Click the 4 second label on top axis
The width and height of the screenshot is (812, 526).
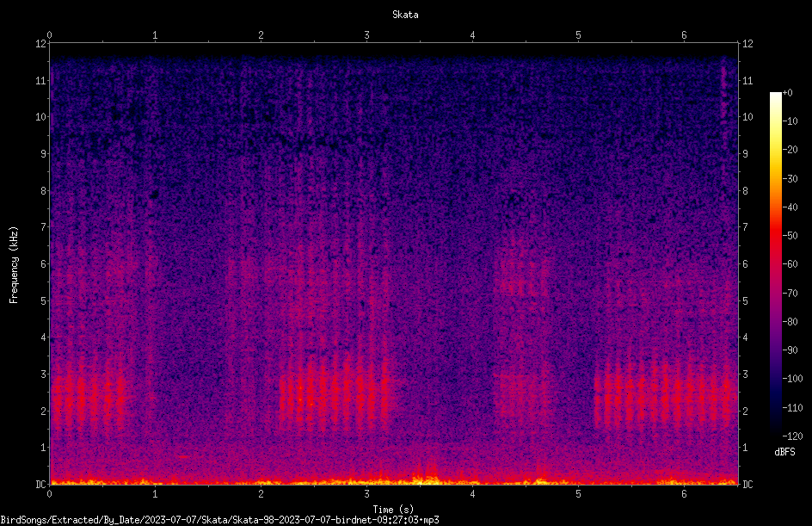point(472,35)
